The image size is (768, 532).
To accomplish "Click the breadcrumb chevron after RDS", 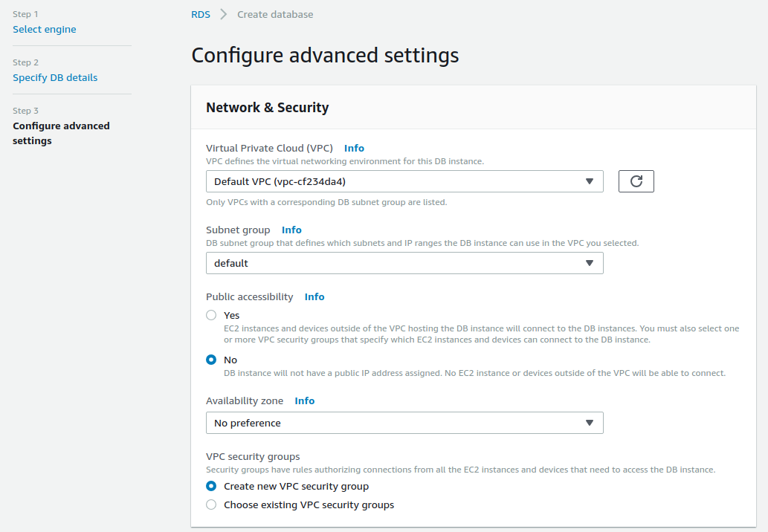I will tap(224, 14).
